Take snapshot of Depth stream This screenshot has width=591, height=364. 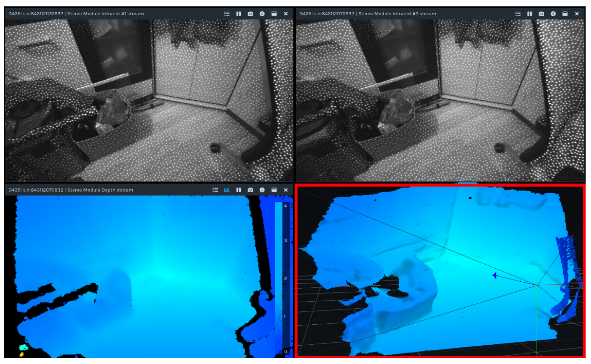tap(250, 190)
